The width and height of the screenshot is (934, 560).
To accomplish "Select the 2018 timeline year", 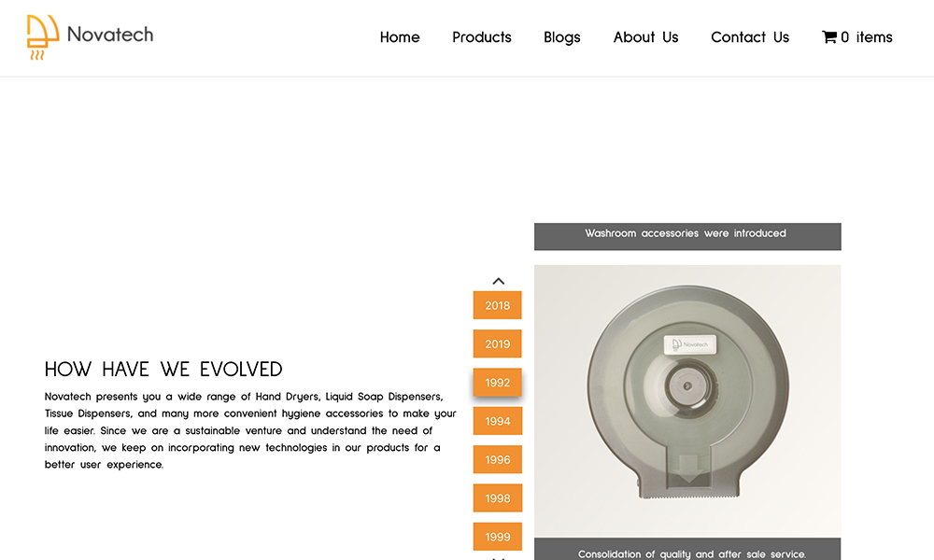I will click(x=498, y=305).
